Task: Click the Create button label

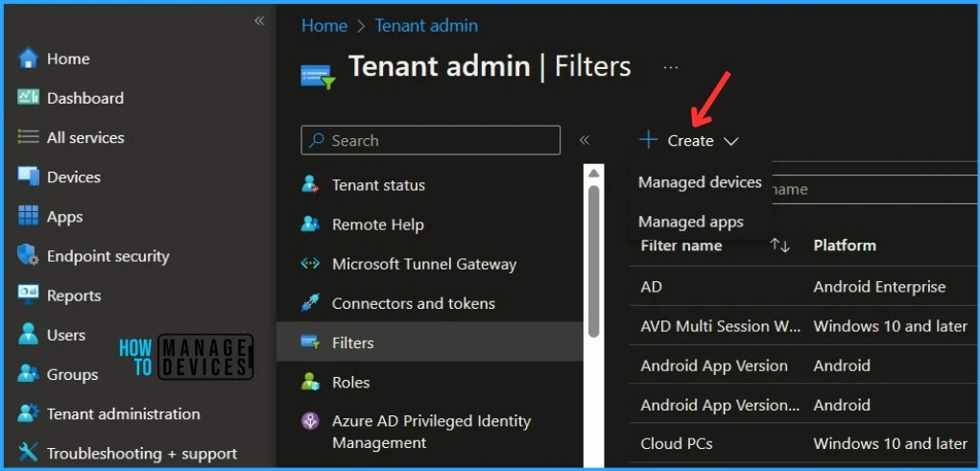Action: pyautogui.click(x=690, y=141)
